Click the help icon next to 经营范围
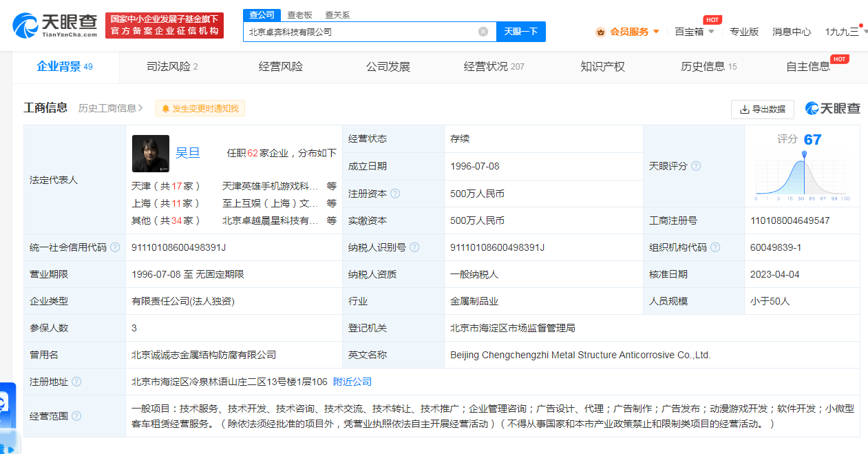Viewport: 868px width, 454px height. (x=76, y=416)
